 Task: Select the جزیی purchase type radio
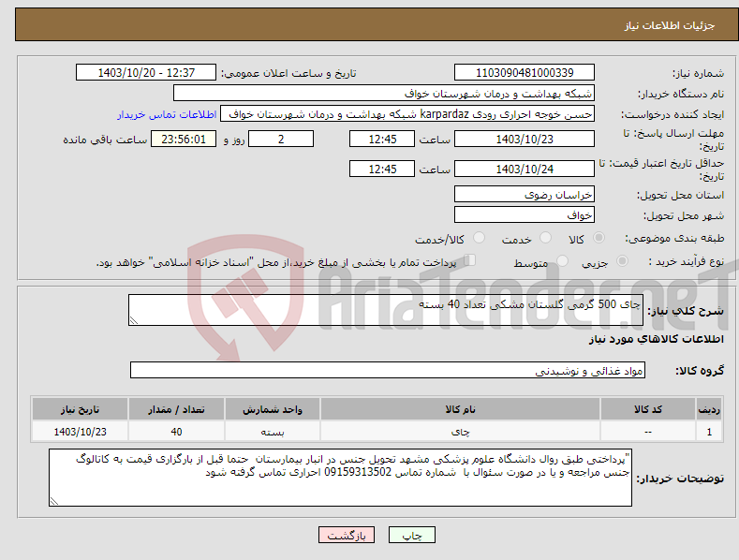pyautogui.click(x=622, y=260)
